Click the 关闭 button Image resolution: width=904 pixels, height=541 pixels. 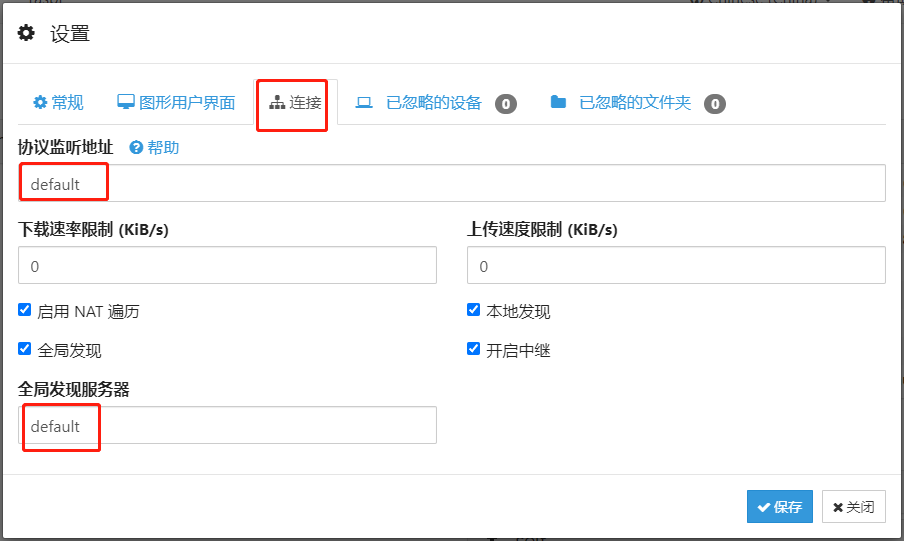coord(853,507)
